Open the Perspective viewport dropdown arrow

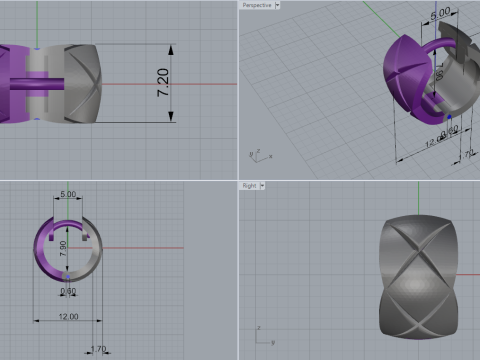point(277,5)
